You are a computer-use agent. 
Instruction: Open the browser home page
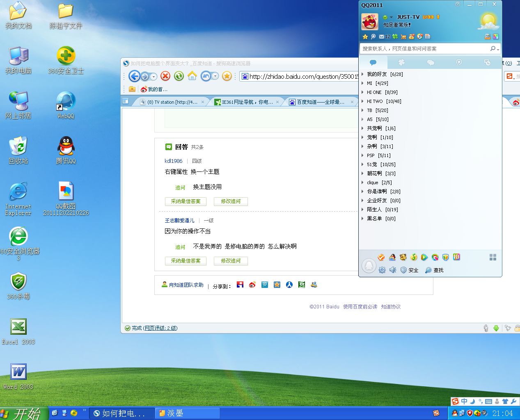(x=192, y=76)
